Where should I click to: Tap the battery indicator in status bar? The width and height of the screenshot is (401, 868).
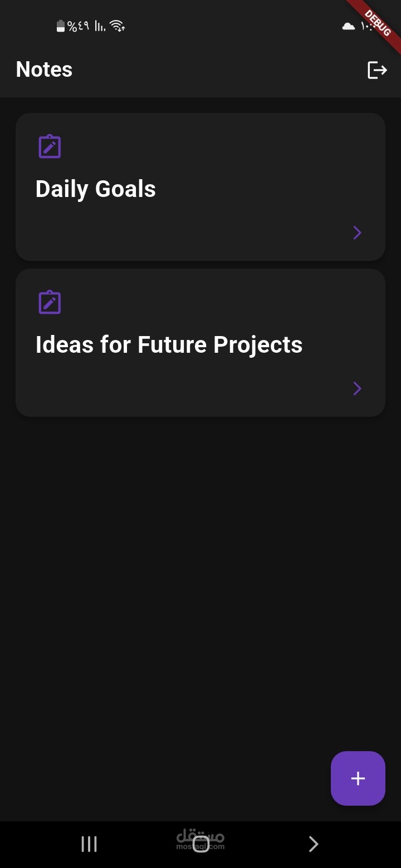(61, 26)
